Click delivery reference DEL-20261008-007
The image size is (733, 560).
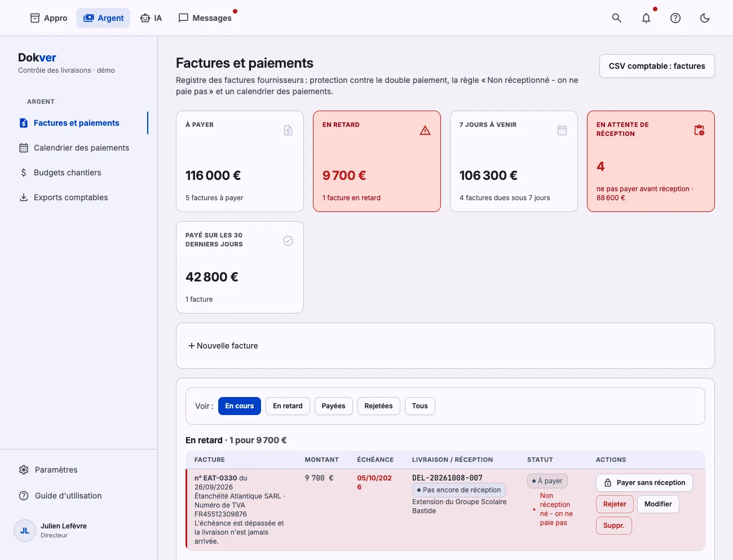point(447,478)
